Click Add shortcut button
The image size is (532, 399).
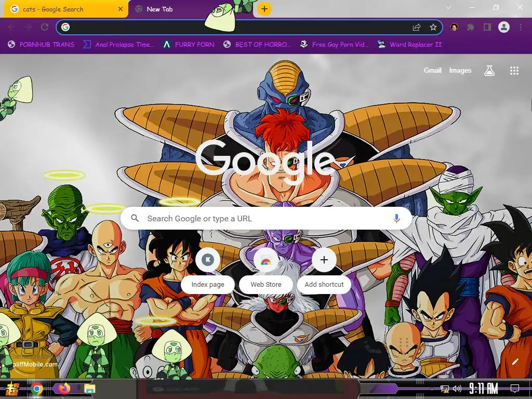(x=324, y=271)
